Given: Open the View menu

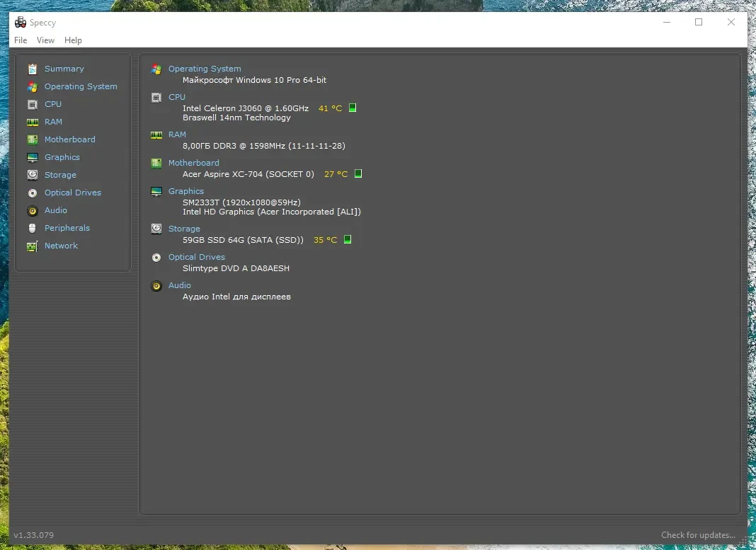Looking at the screenshot, I should click(x=45, y=40).
